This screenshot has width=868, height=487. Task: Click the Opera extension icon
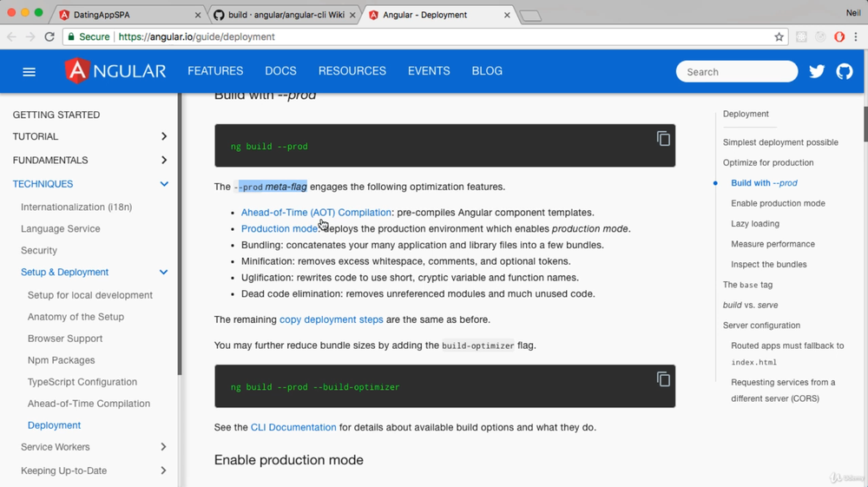pos(839,37)
